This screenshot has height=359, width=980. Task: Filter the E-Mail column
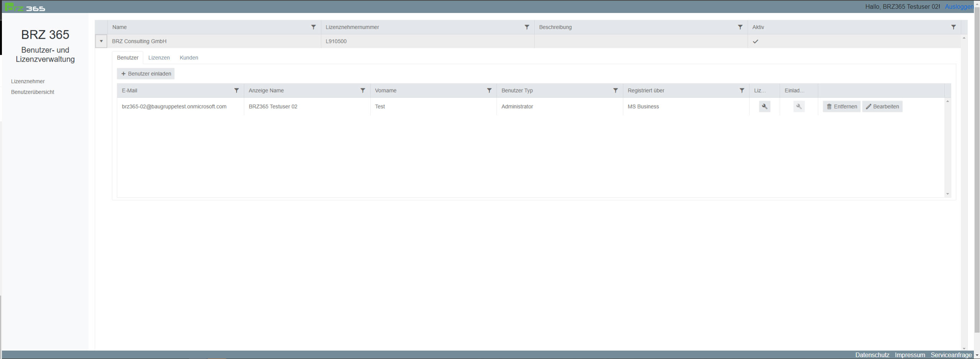tap(236, 91)
